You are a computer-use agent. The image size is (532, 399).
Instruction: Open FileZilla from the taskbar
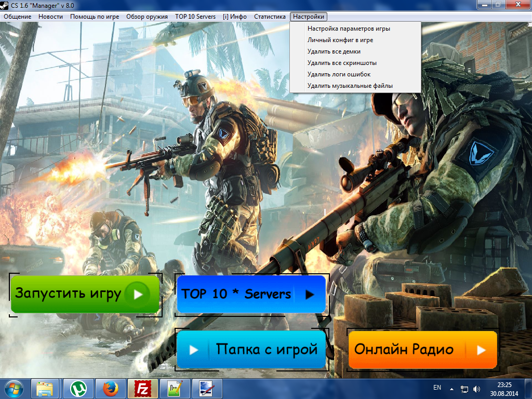tap(142, 389)
